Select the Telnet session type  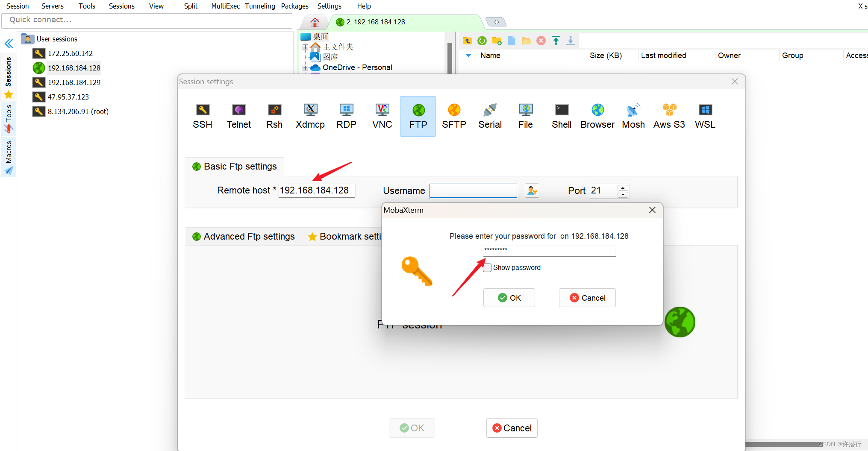238,116
